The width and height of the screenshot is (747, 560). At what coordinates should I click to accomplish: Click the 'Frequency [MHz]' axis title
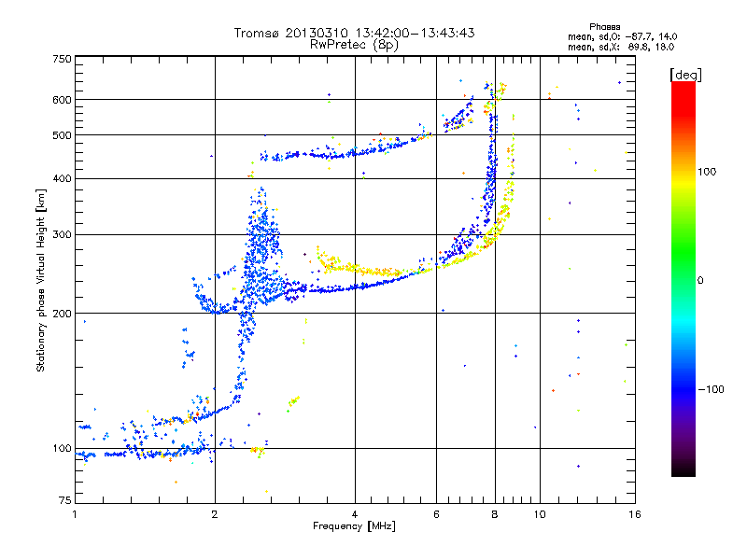tap(354, 526)
